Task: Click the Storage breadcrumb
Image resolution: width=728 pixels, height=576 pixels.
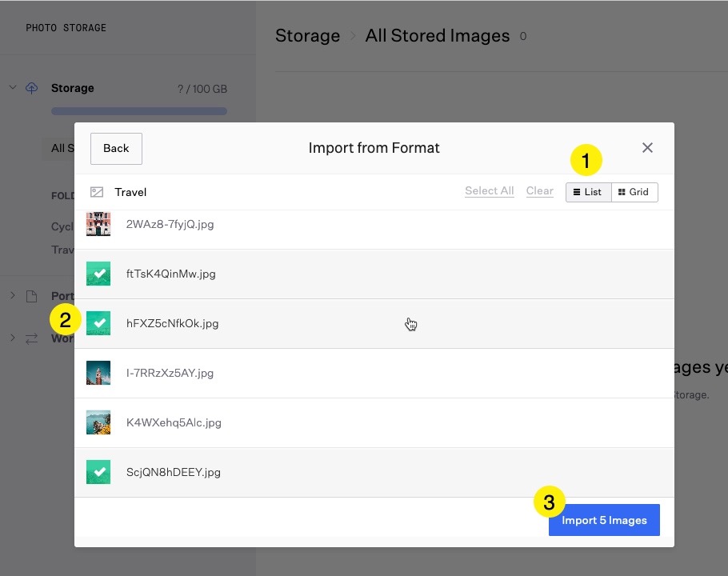Action: (x=307, y=36)
